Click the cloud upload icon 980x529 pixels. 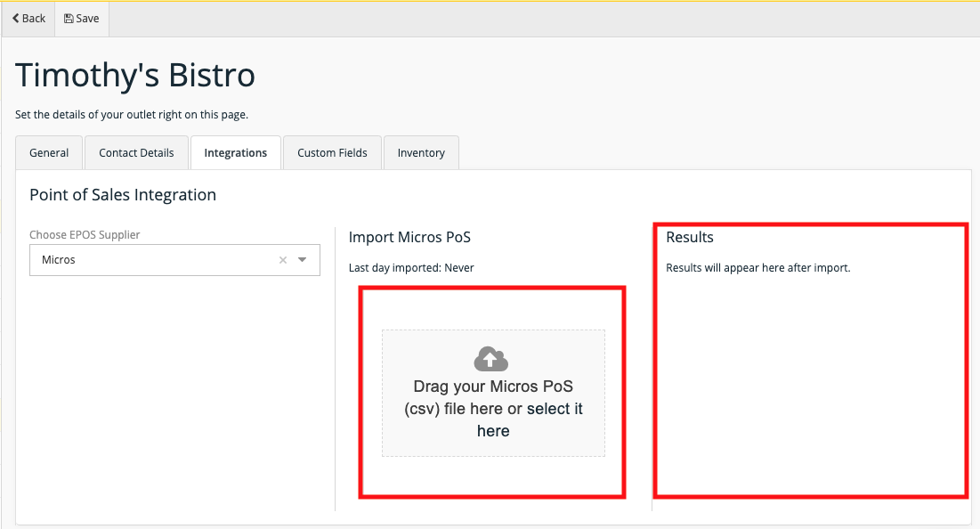tap(492, 359)
